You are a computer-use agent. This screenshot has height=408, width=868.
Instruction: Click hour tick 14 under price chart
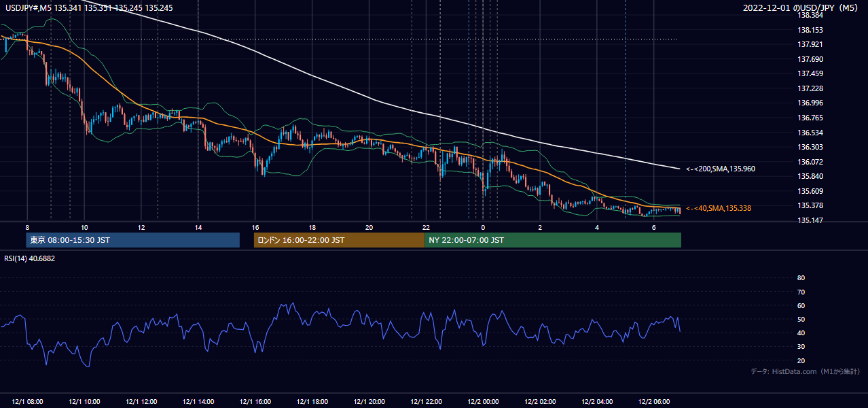click(x=198, y=227)
